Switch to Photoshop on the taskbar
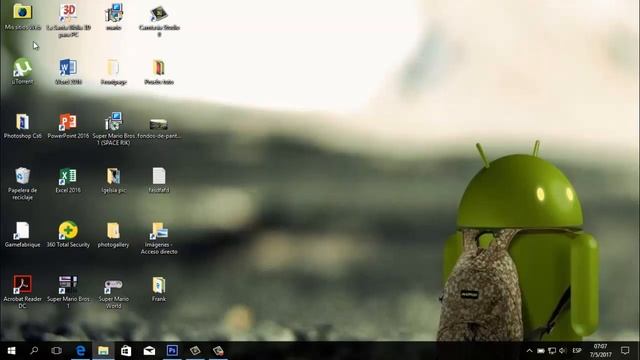Image resolution: width=640 pixels, height=360 pixels. pos(172,351)
